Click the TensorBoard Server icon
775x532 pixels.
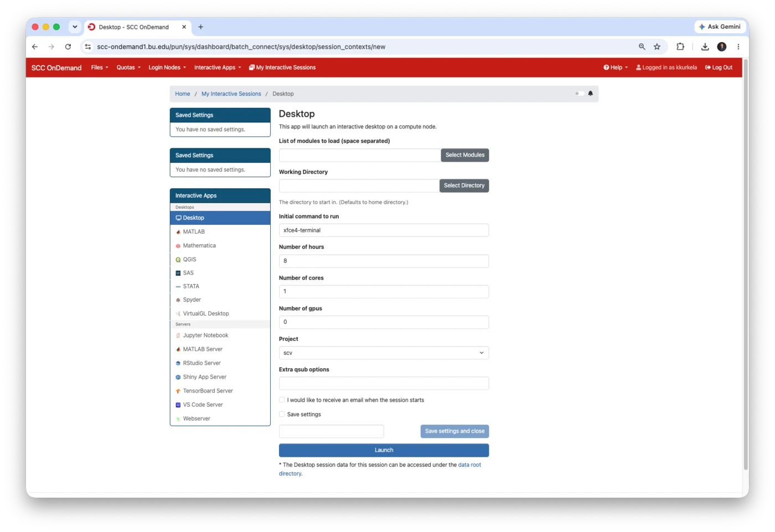click(178, 391)
